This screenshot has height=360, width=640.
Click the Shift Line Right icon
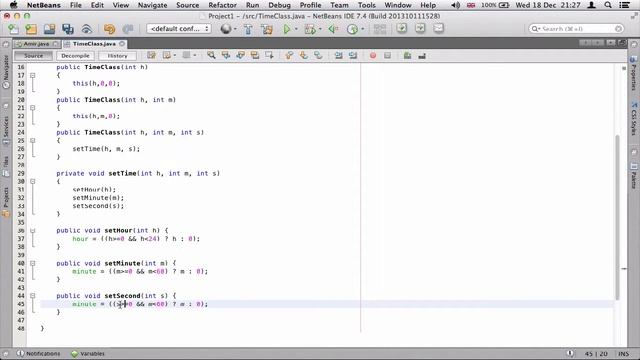pos(353,56)
